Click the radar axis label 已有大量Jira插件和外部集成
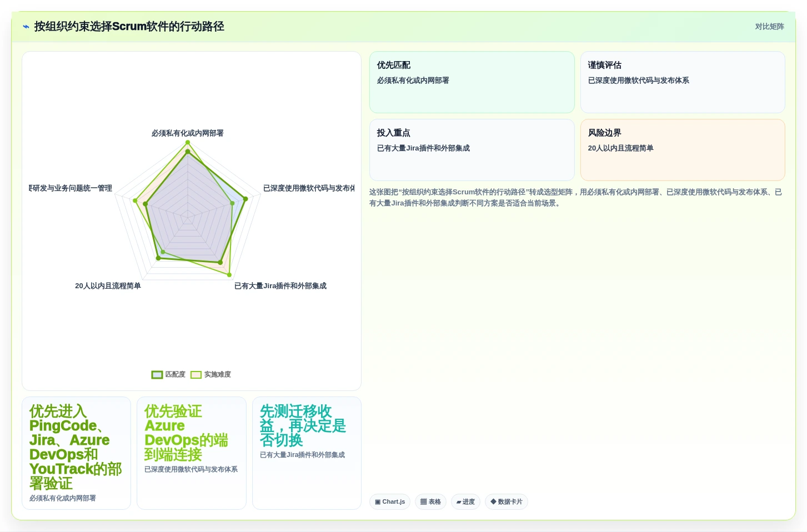The image size is (807, 532). coord(280,286)
